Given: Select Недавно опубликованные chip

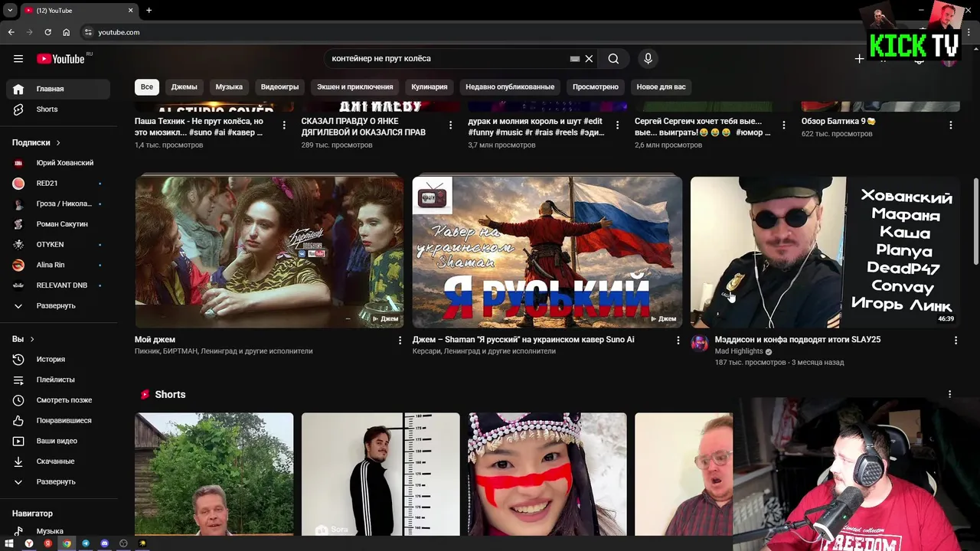Looking at the screenshot, I should tap(510, 86).
